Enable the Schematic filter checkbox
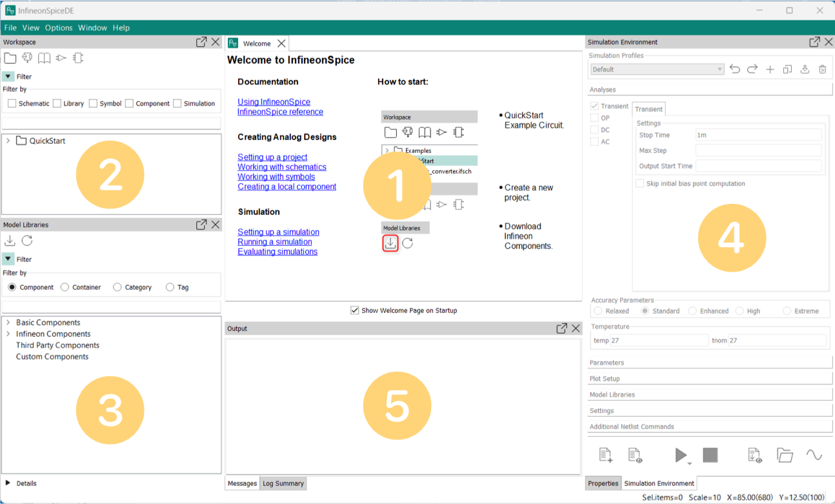 12,103
